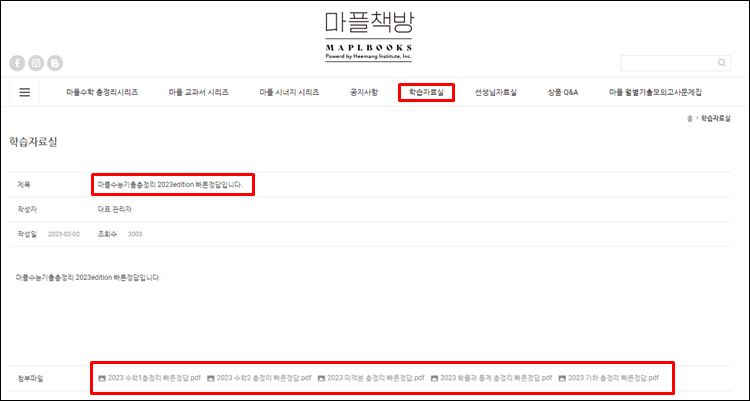Open the hamburger menu icon

(x=24, y=92)
